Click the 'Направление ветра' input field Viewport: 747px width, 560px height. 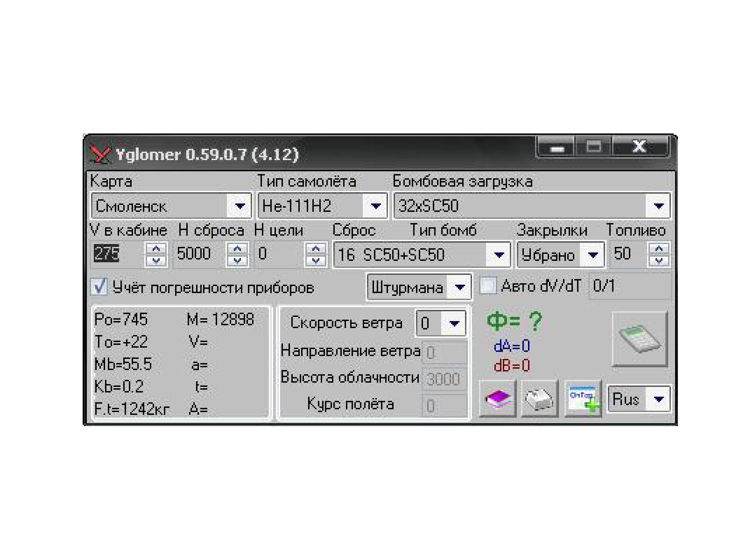tap(444, 352)
